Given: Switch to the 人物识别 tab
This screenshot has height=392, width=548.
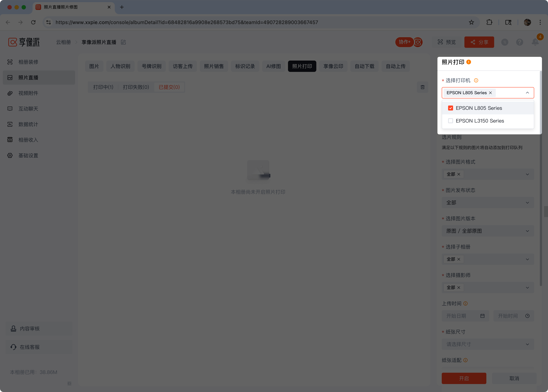Looking at the screenshot, I should click(x=120, y=66).
